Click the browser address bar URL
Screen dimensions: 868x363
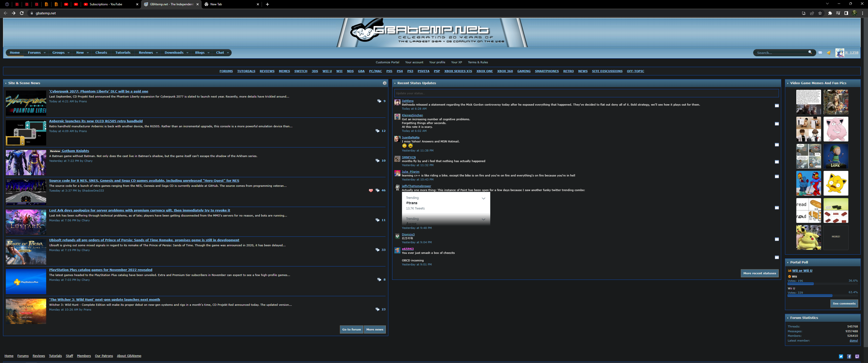[x=46, y=13]
